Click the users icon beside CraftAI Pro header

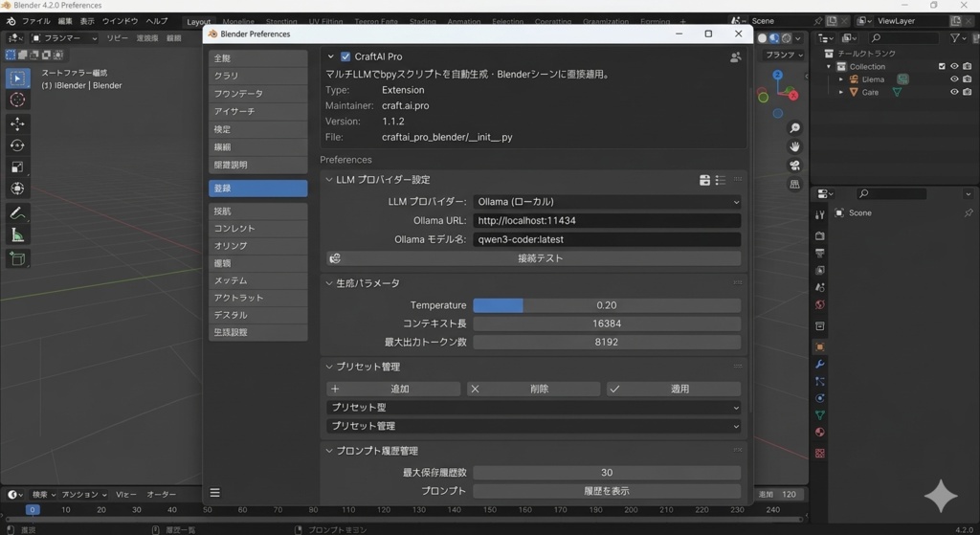(x=736, y=56)
